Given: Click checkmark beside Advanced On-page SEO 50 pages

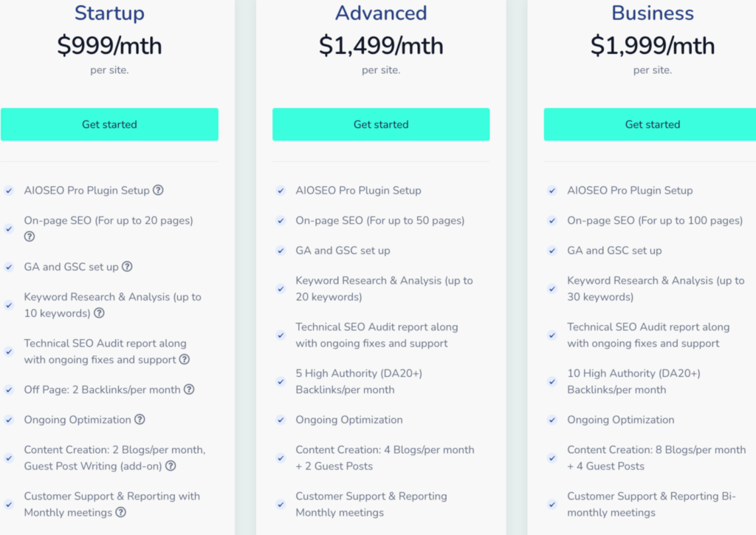Looking at the screenshot, I should [x=281, y=221].
